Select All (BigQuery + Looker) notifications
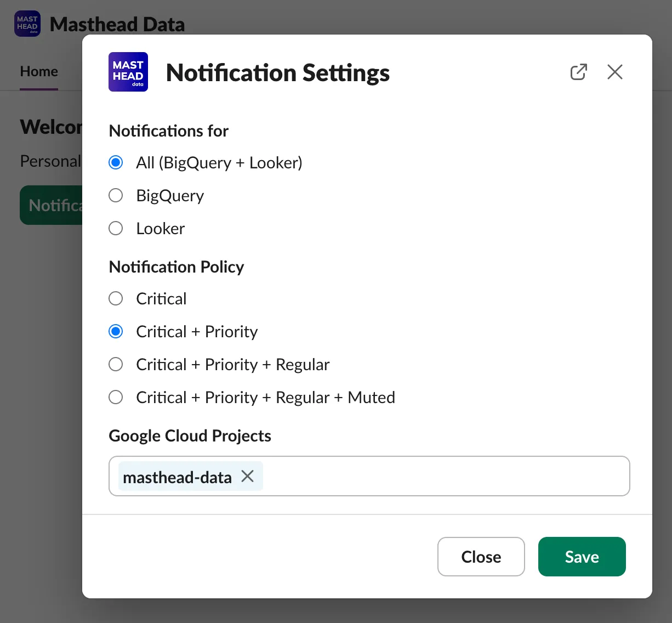The width and height of the screenshot is (672, 623). pyautogui.click(x=116, y=163)
